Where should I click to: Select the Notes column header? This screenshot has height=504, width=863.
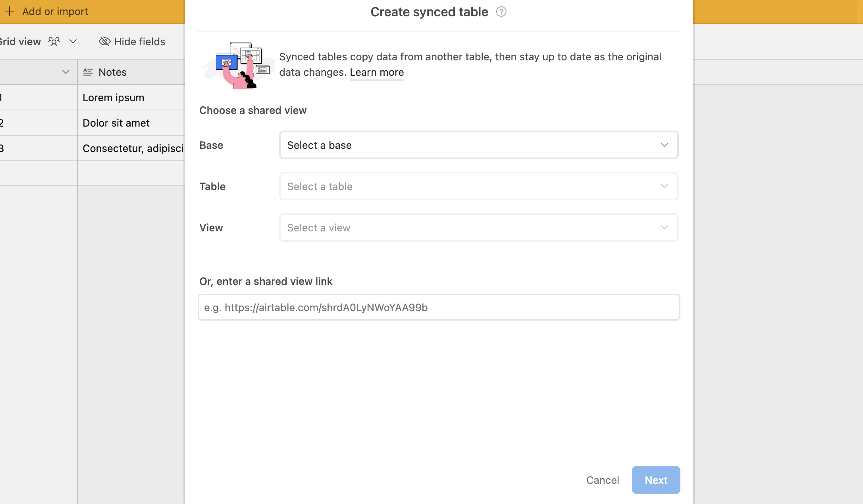click(x=131, y=72)
